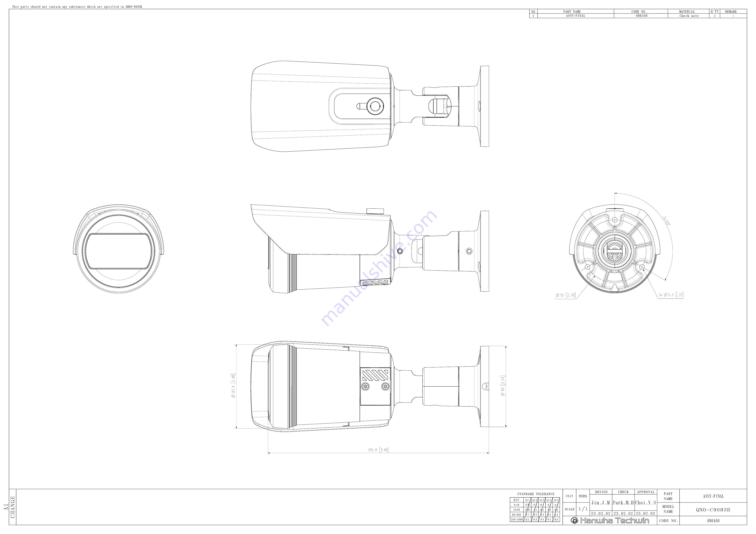Select the 0-16 row in tolerance table
This screenshot has height=534, width=756.
pos(535,505)
